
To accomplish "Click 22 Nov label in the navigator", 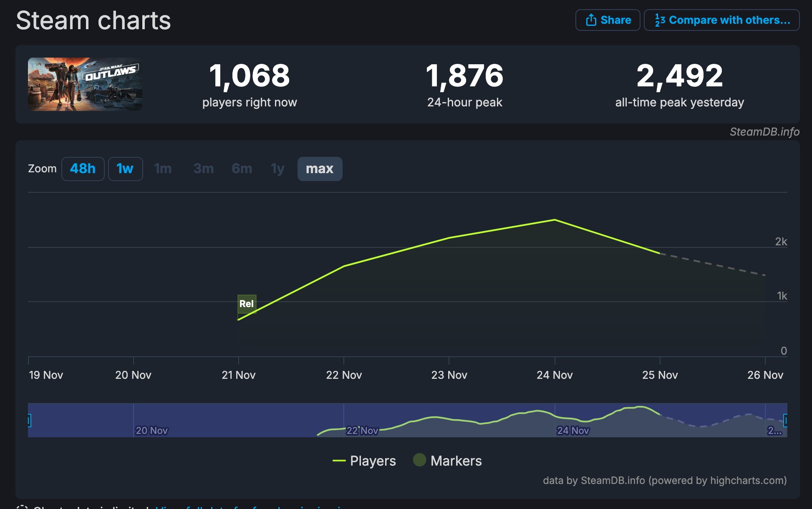I will [362, 430].
